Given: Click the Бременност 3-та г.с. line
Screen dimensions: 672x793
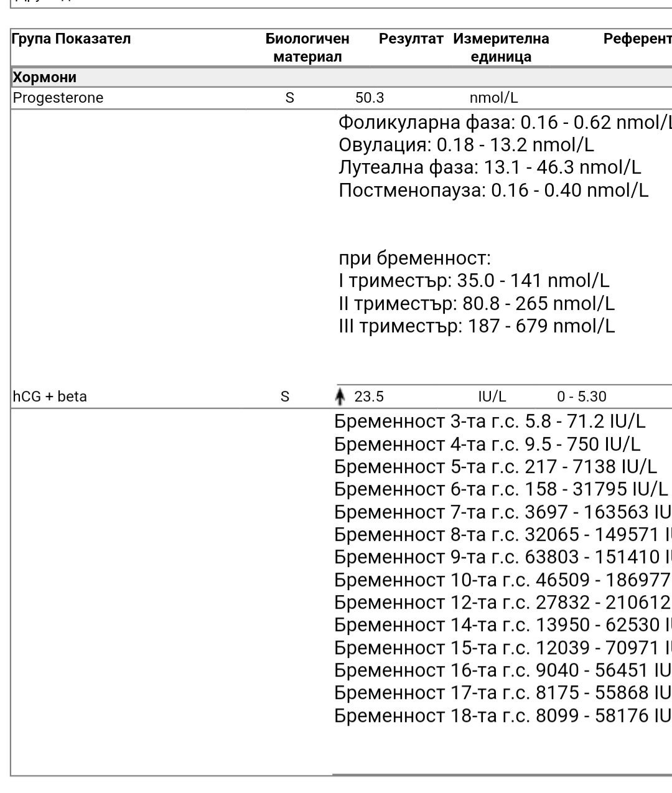Looking at the screenshot, I should (489, 421).
